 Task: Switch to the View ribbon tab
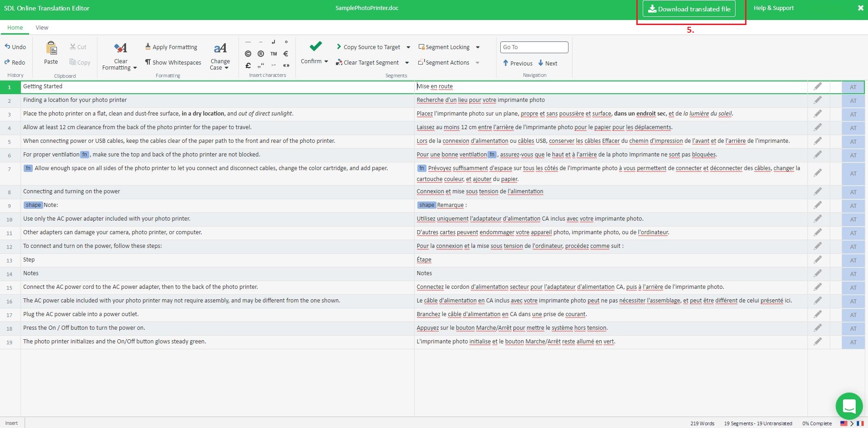42,28
